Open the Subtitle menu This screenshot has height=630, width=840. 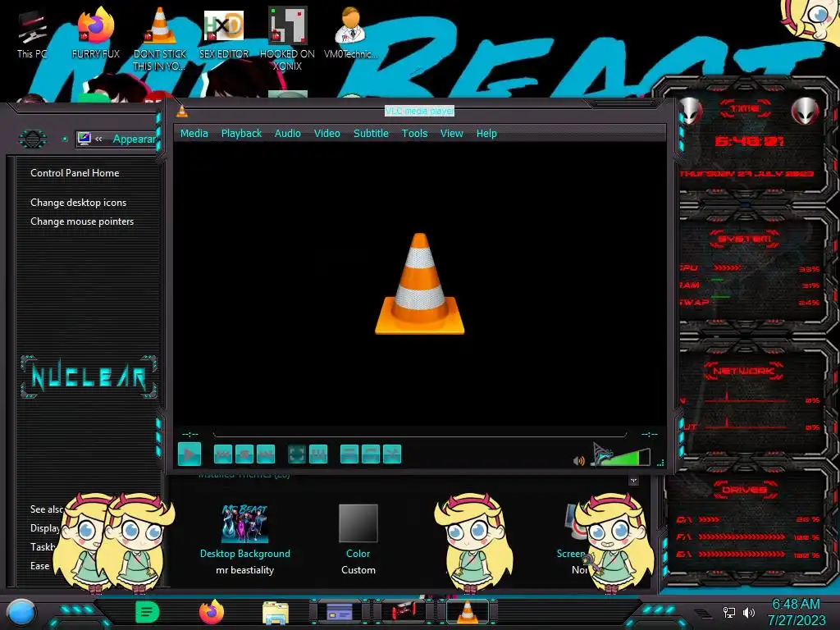pos(371,134)
